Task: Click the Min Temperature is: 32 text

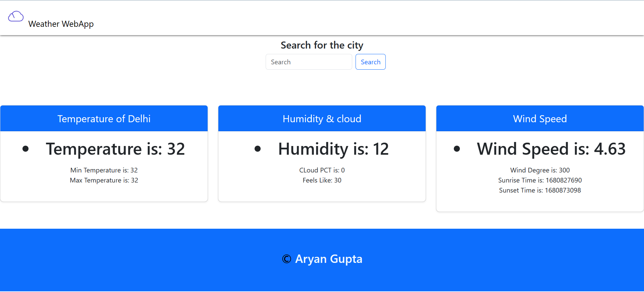Action: (x=104, y=170)
